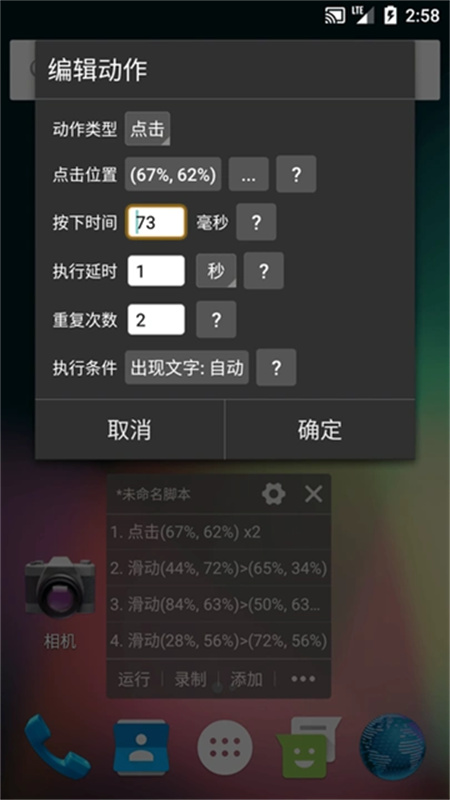Open help for 点击位置 click position
The width and height of the screenshot is (450, 800).
[296, 174]
